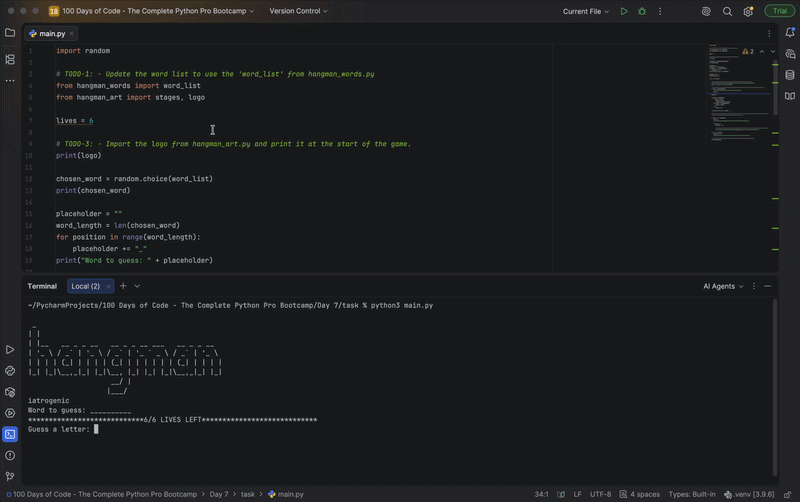Open editor tab options three-dot menu
This screenshot has width=800, height=502.
pyautogui.click(x=769, y=34)
